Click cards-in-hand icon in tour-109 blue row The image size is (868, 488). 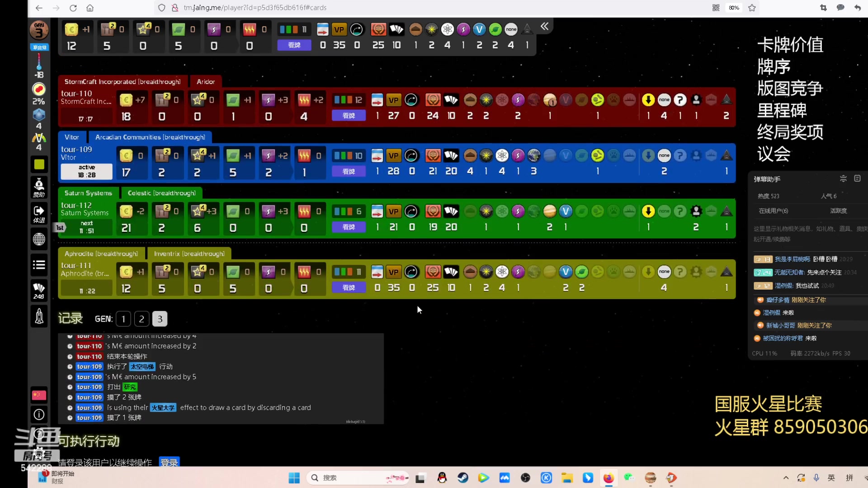[451, 156]
